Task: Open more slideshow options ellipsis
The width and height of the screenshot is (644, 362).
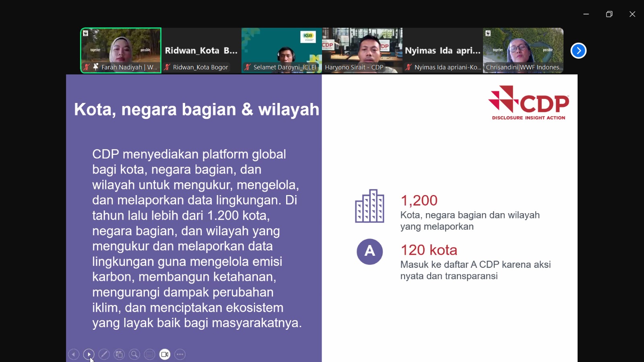Action: pyautogui.click(x=180, y=354)
